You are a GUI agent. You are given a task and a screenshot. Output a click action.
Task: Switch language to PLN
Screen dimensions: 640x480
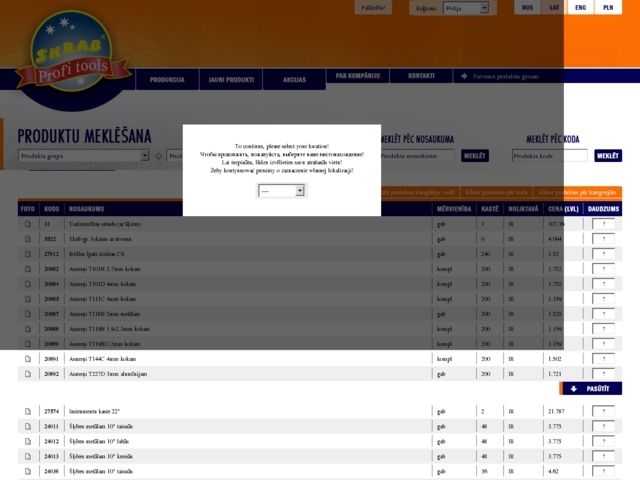pyautogui.click(x=608, y=7)
